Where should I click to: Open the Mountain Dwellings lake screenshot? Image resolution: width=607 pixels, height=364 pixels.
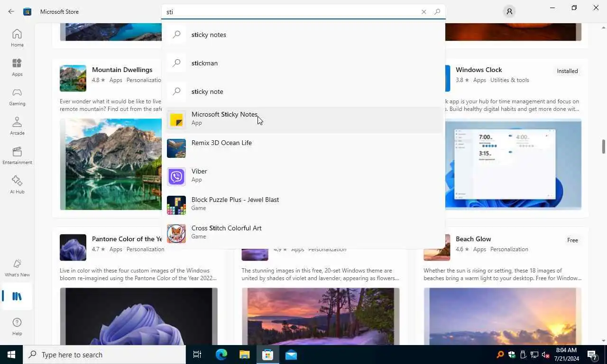(x=111, y=164)
